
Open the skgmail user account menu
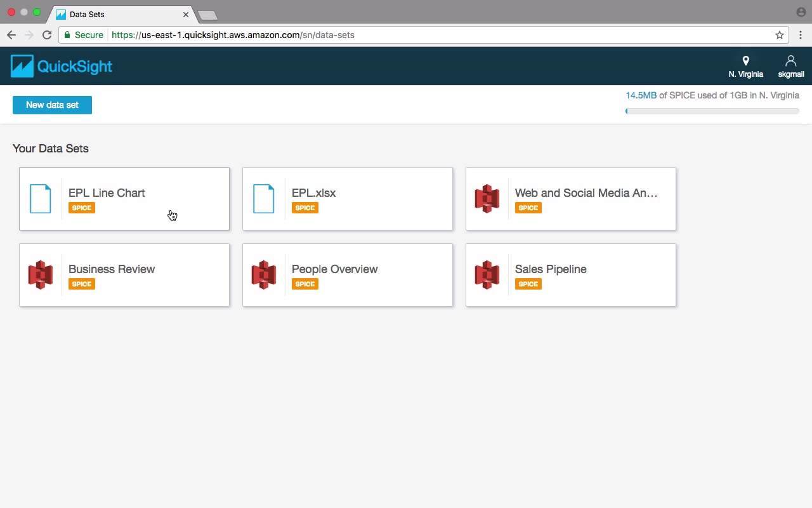pos(791,67)
